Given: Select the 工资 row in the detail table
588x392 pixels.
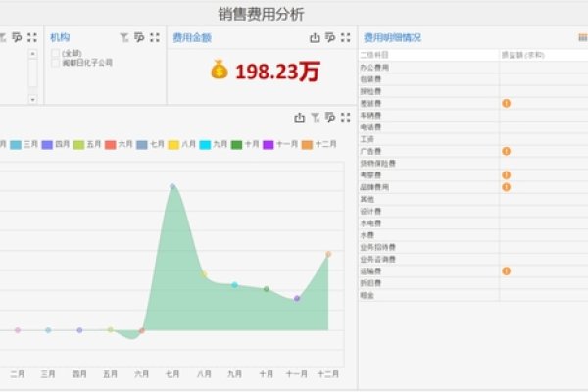Looking at the screenshot, I should coord(473,139).
